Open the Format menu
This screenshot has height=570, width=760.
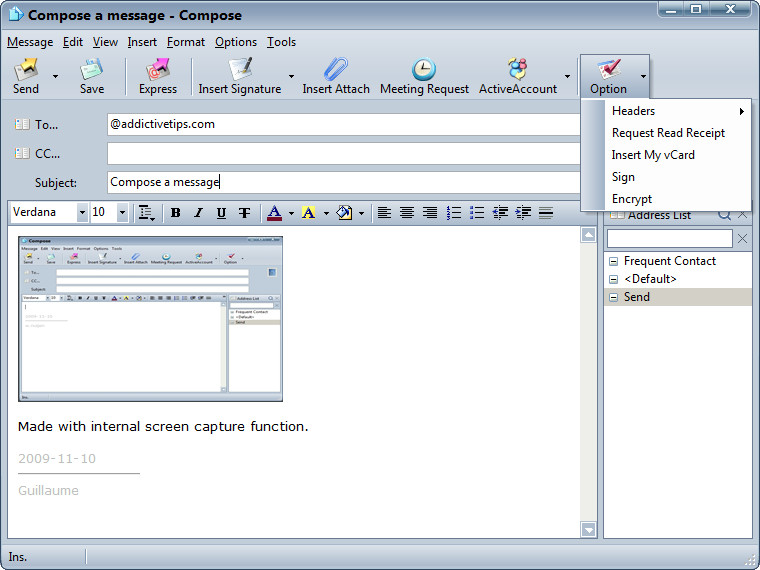click(186, 42)
